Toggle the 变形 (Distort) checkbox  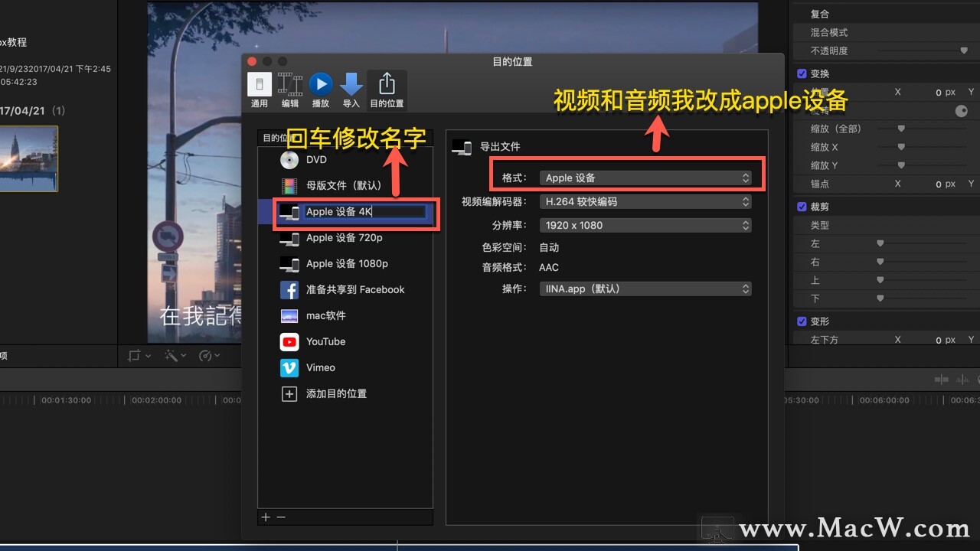click(x=802, y=321)
